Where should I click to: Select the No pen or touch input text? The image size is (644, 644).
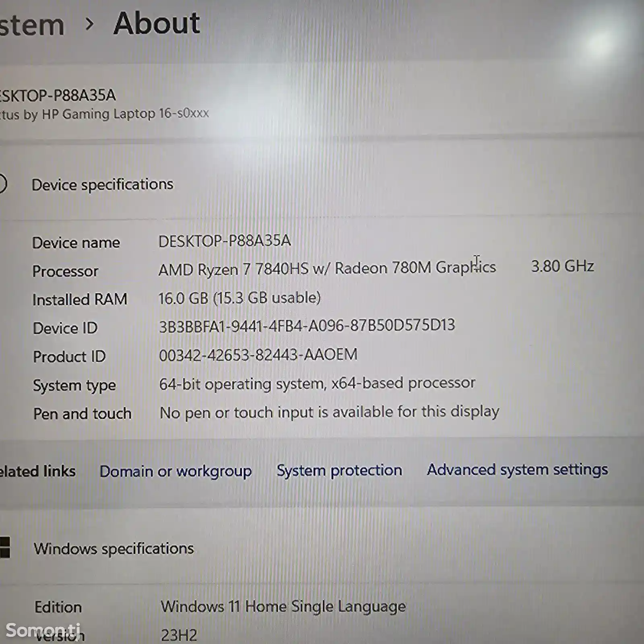pyautogui.click(x=329, y=412)
